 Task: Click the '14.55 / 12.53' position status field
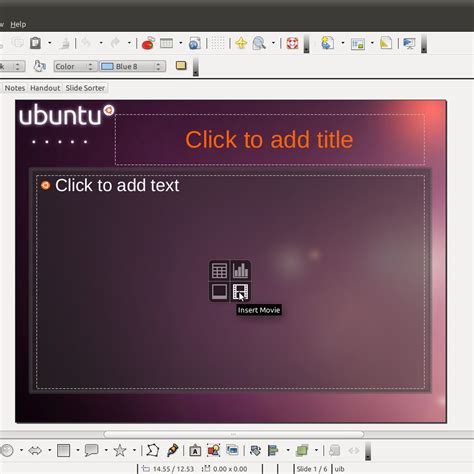(173, 469)
